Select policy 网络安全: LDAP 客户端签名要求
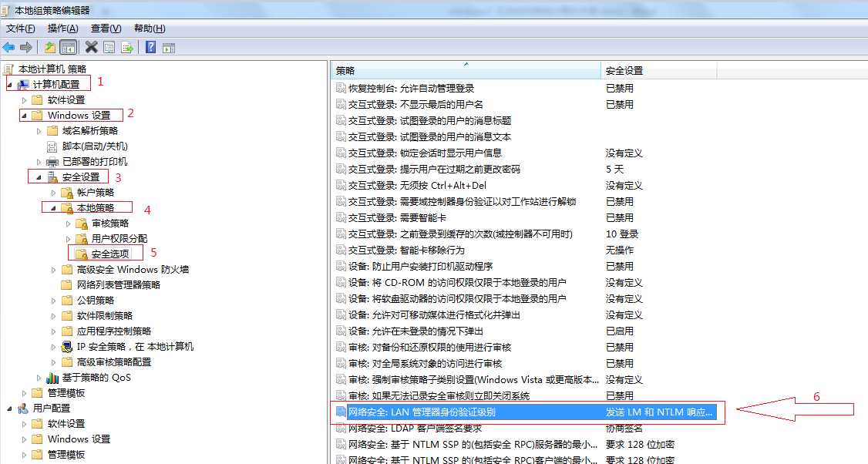 (x=415, y=428)
